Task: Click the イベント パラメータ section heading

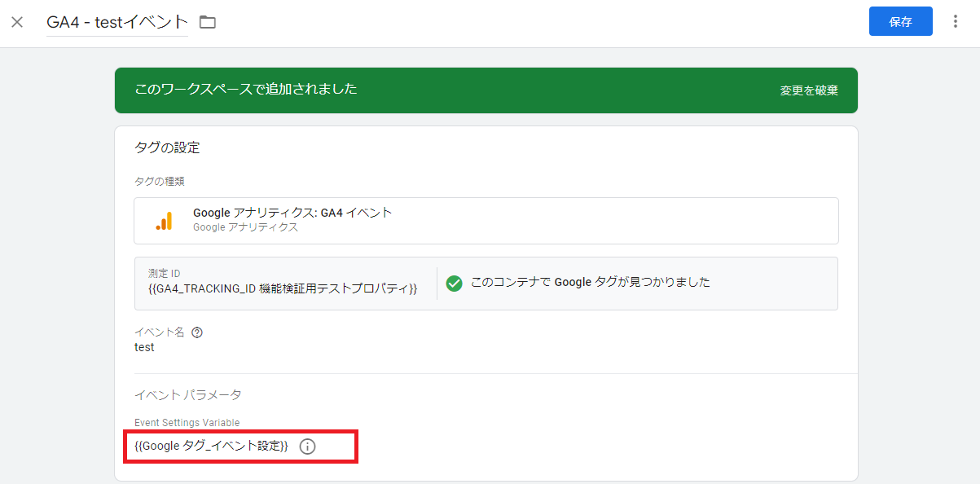Action: coord(187,394)
